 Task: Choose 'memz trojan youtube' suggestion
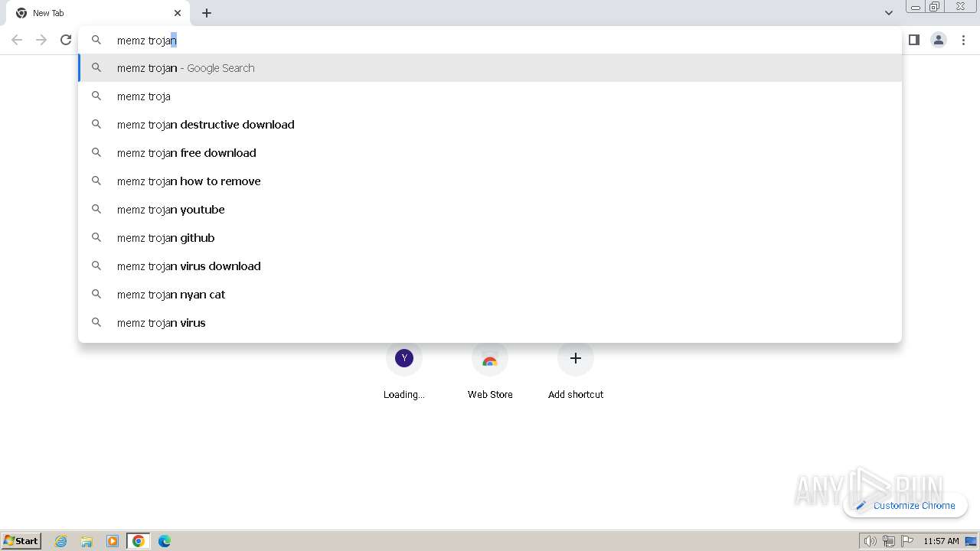(490, 210)
